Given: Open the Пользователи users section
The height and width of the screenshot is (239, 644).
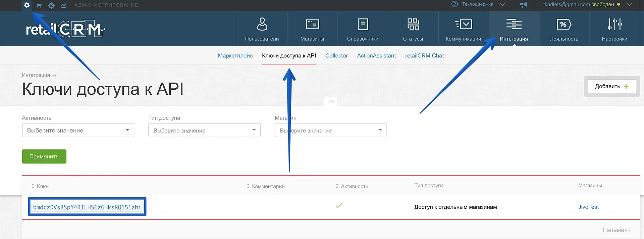Looking at the screenshot, I should (262, 29).
